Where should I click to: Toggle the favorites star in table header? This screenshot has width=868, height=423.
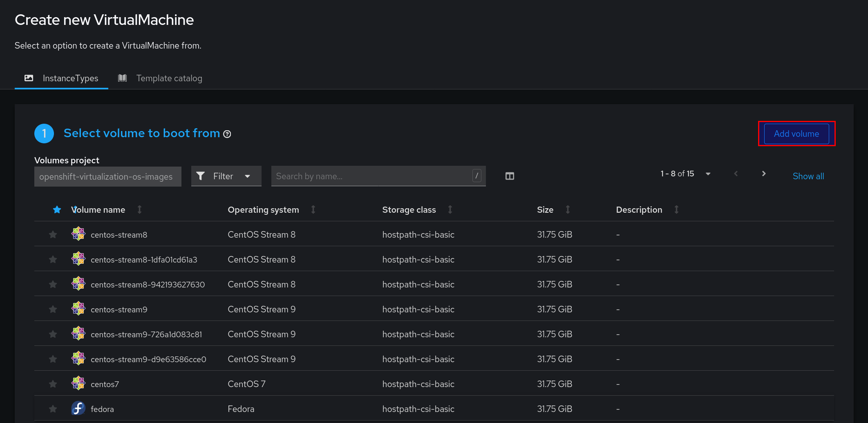[57, 209]
